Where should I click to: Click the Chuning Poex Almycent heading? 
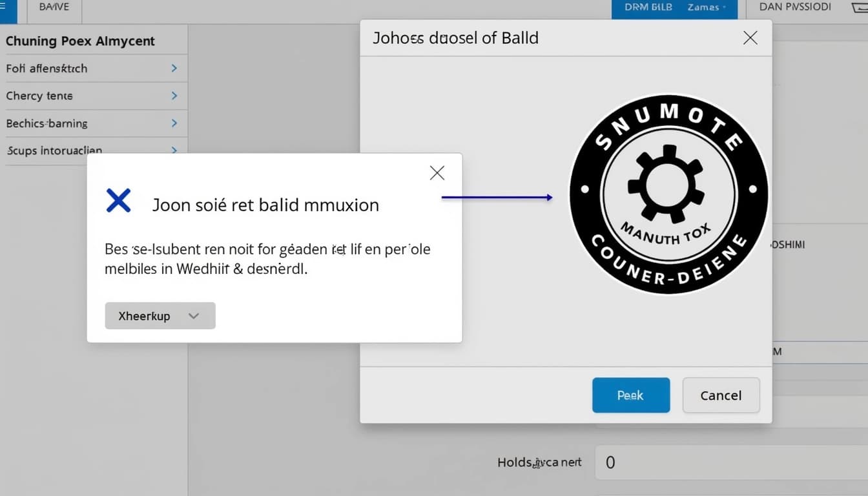pyautogui.click(x=80, y=41)
